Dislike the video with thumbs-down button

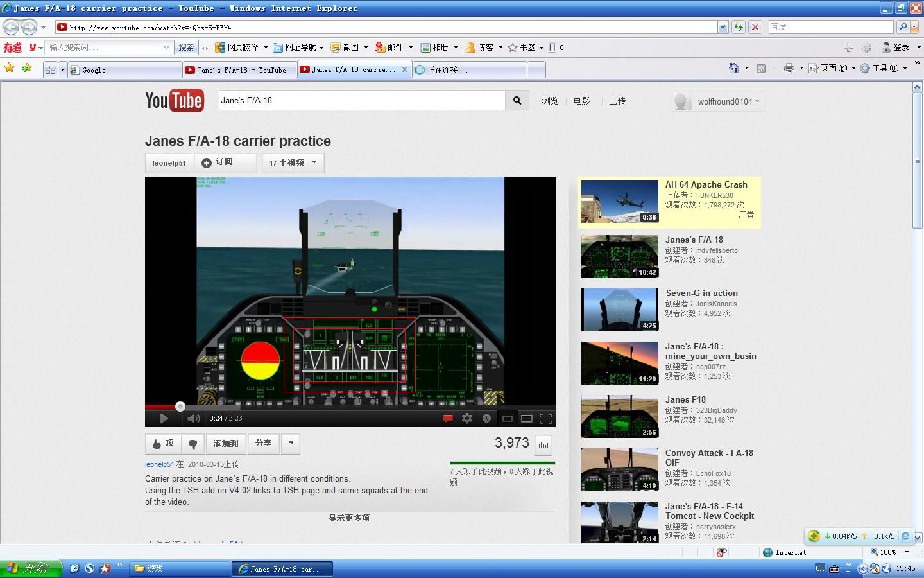pos(193,444)
